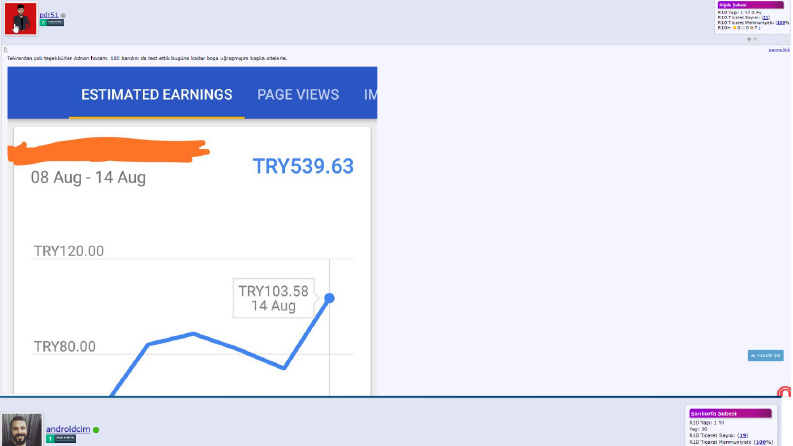This screenshot has width=793, height=446.
Task: Click the TRY80.00 axis label
Action: pos(65,346)
